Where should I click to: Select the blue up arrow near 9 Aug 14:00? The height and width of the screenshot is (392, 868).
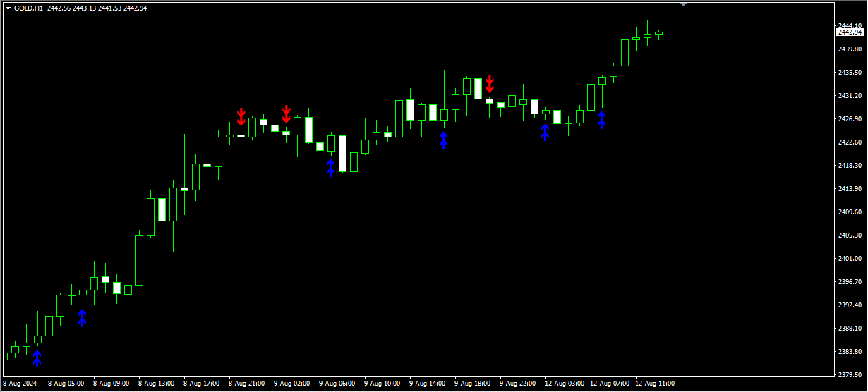click(x=444, y=140)
